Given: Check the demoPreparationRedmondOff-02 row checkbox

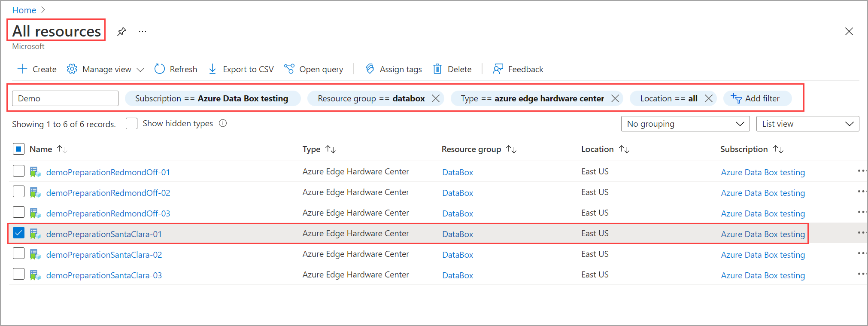Looking at the screenshot, I should pos(18,192).
